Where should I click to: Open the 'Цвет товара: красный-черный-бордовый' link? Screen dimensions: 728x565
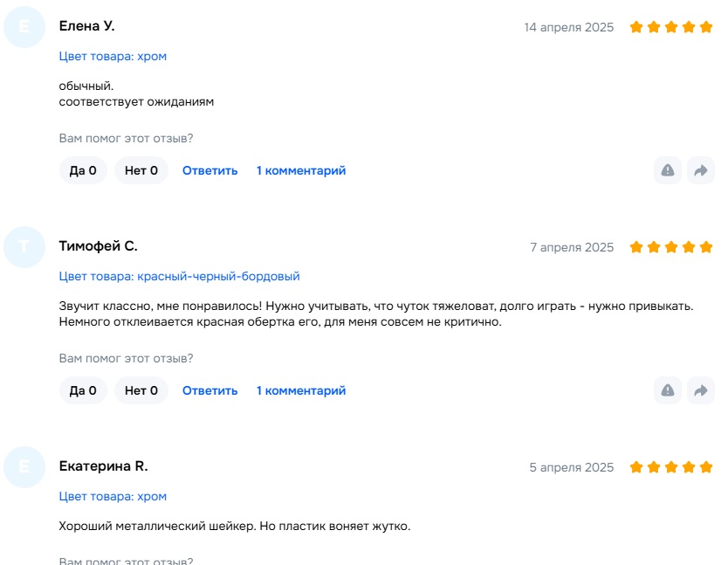click(x=179, y=276)
